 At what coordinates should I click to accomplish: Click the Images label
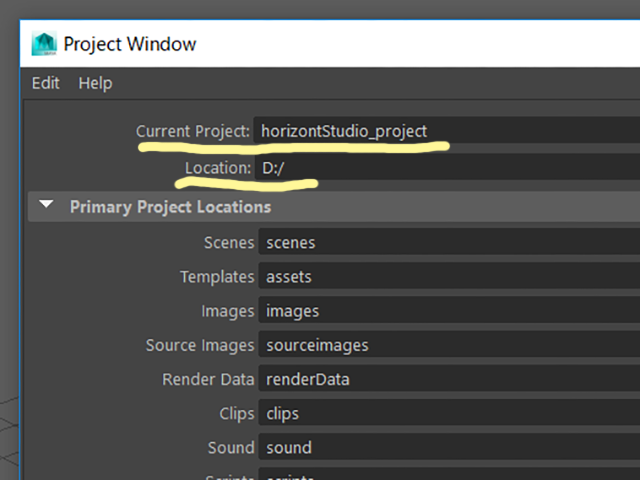pyautogui.click(x=228, y=311)
